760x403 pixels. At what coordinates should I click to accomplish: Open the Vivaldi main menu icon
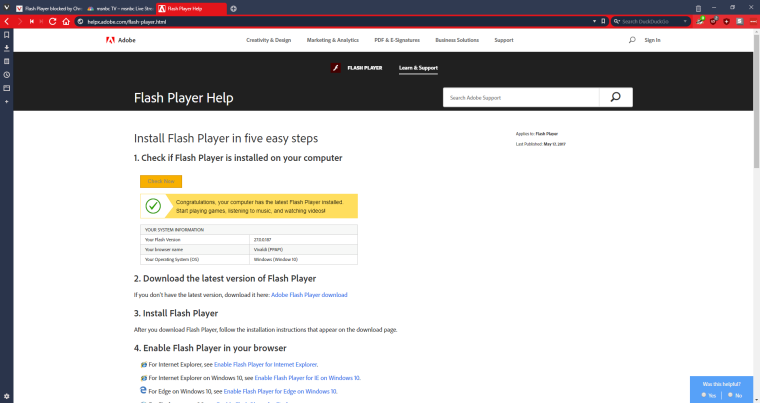(6, 8)
